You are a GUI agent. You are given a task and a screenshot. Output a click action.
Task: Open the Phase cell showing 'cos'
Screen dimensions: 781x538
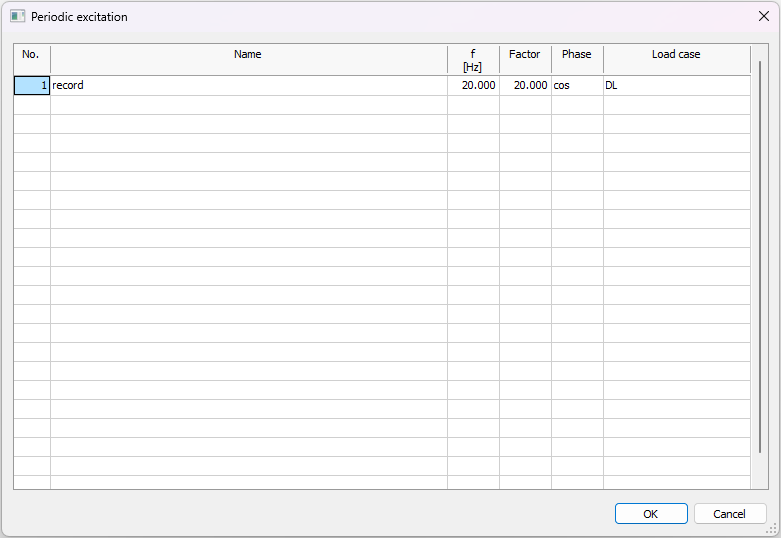(577, 86)
